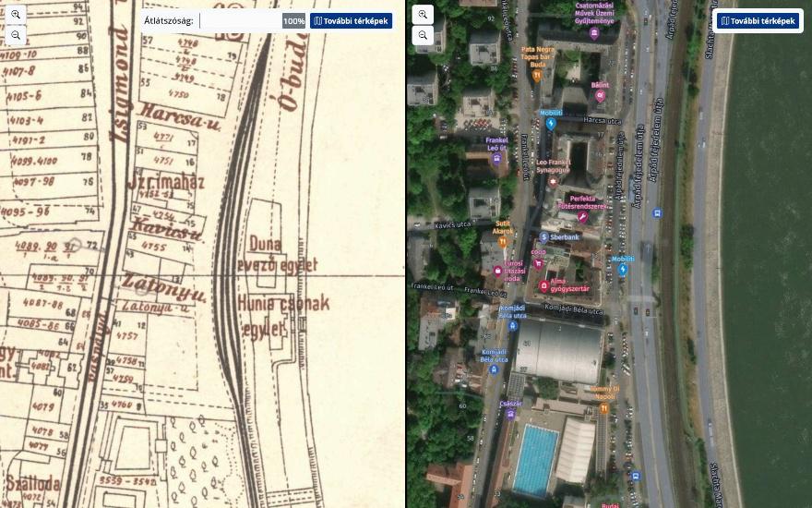Click the 100% transparency value box
The width and height of the screenshot is (812, 508).
tap(293, 21)
